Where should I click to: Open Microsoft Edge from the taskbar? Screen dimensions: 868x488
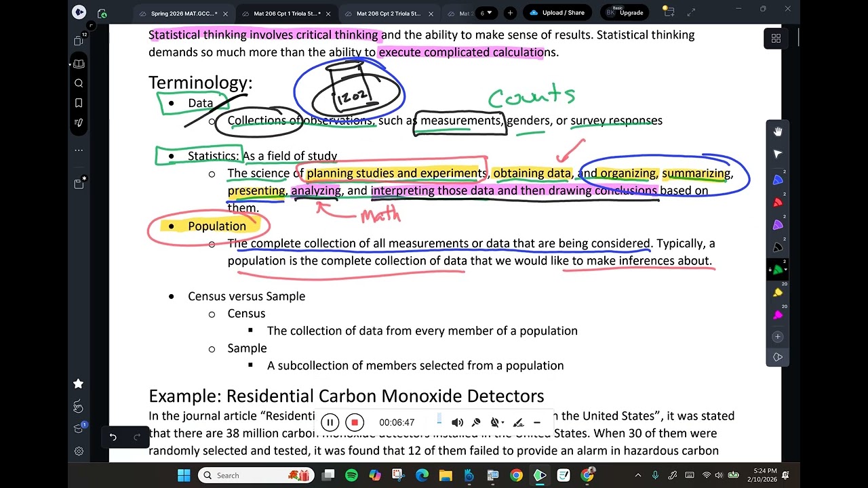coord(422,475)
